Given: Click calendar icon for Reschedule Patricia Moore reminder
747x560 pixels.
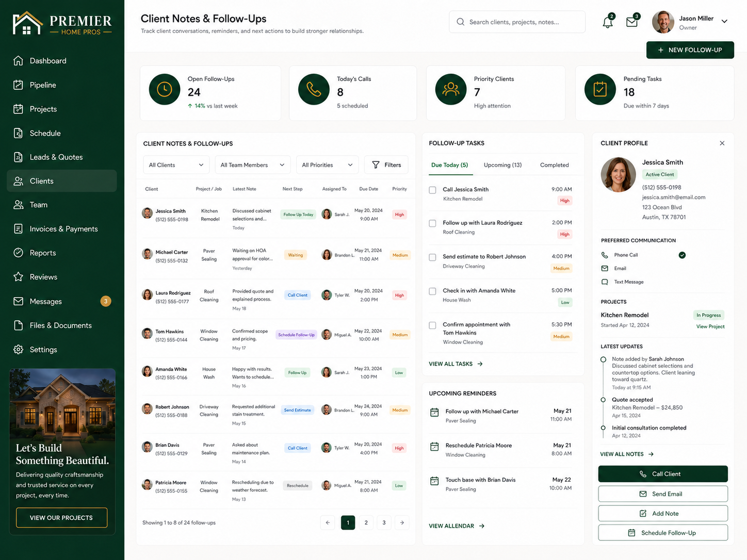Looking at the screenshot, I should click(434, 447).
